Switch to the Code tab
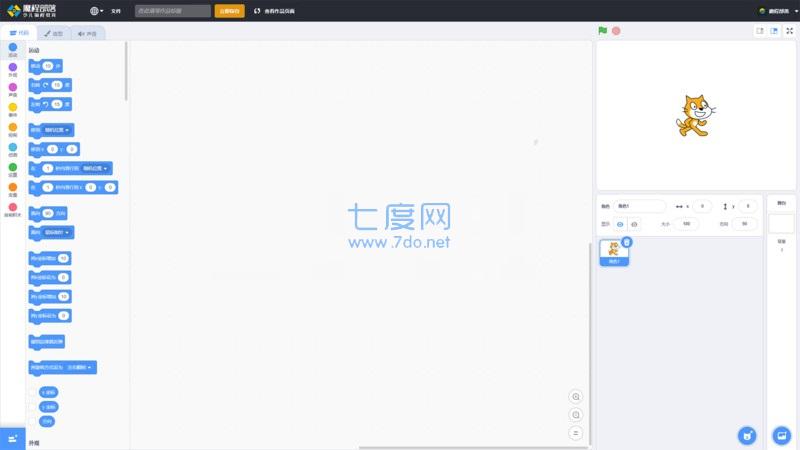 click(19, 33)
